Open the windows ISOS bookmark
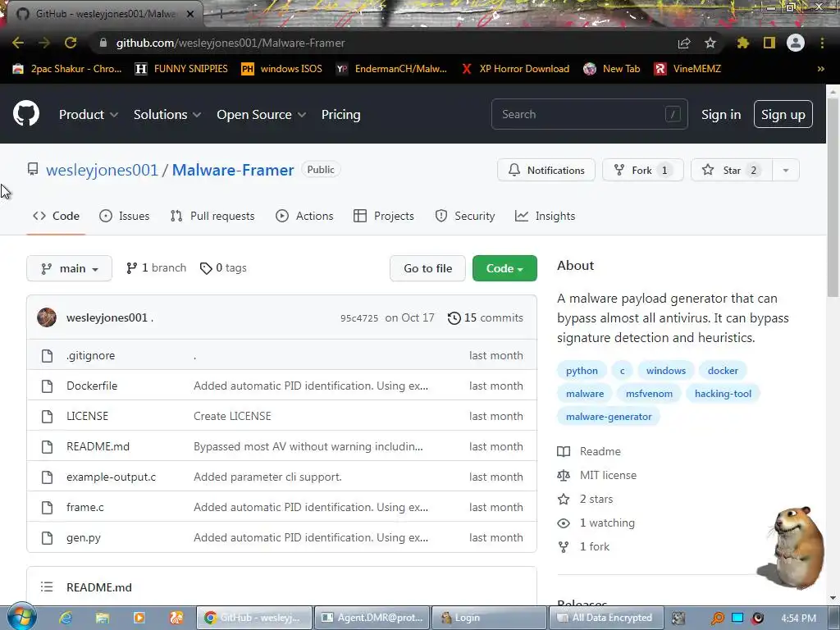 pyautogui.click(x=282, y=69)
